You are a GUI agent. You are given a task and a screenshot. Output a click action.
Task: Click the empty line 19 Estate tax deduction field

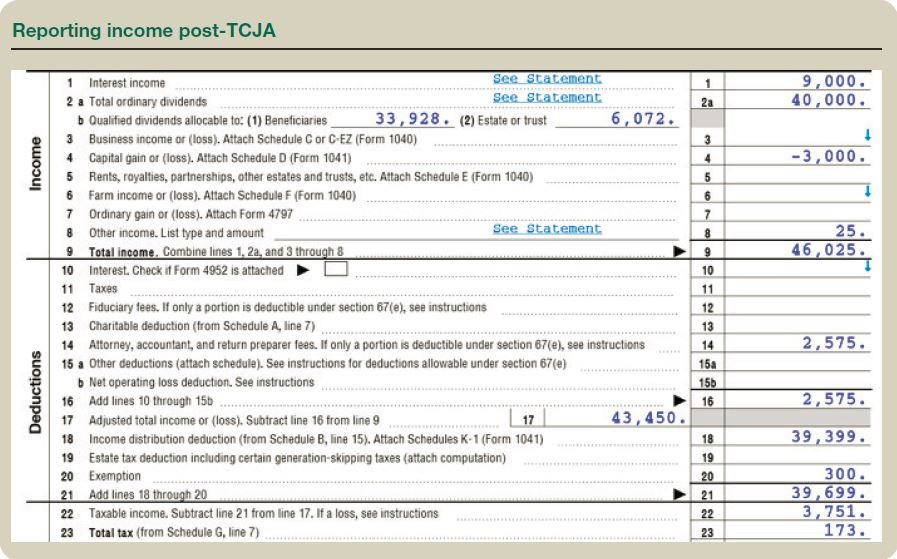(797, 456)
